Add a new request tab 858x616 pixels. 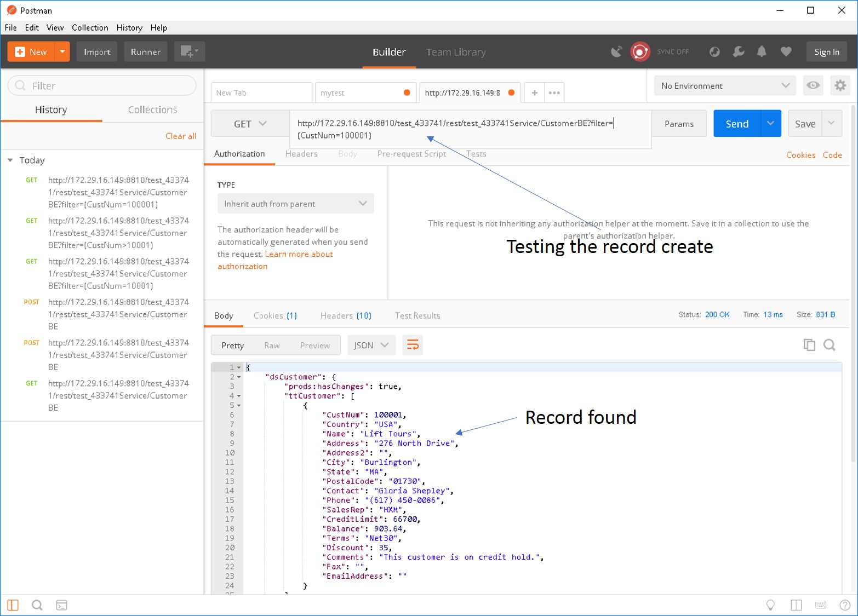(x=534, y=93)
